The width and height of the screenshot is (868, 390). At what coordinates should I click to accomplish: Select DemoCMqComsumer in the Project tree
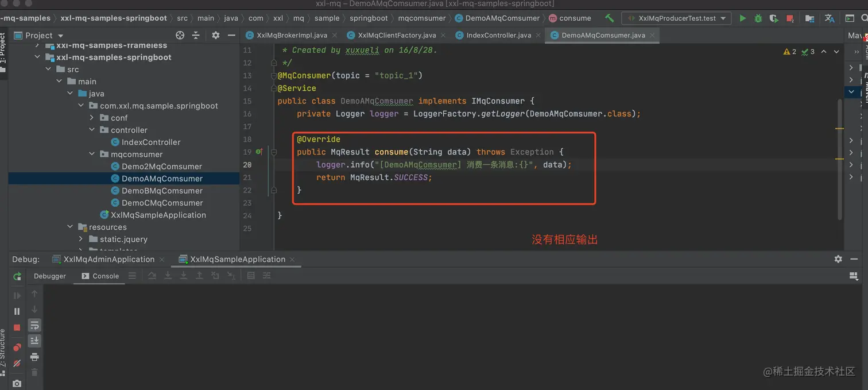coord(156,203)
